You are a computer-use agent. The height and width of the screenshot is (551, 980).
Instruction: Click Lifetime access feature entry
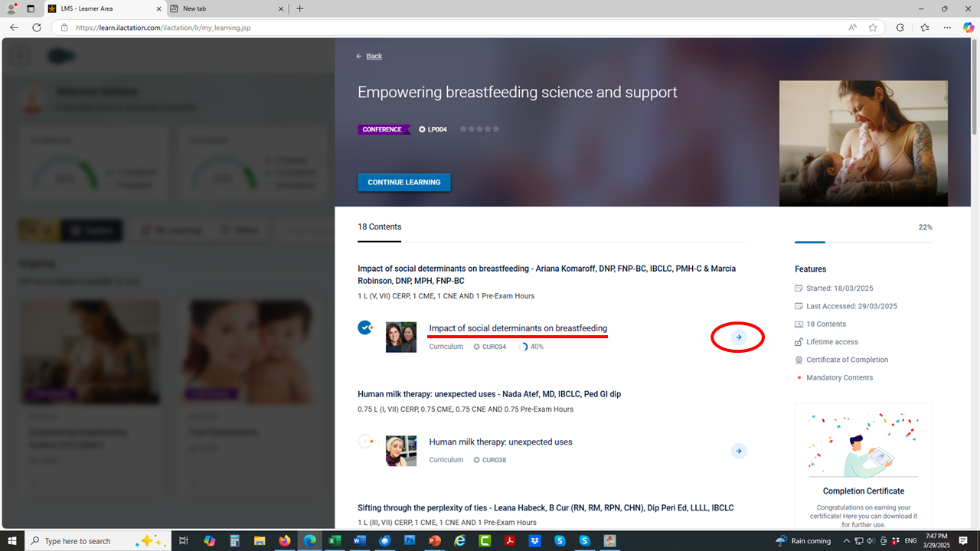click(x=826, y=342)
